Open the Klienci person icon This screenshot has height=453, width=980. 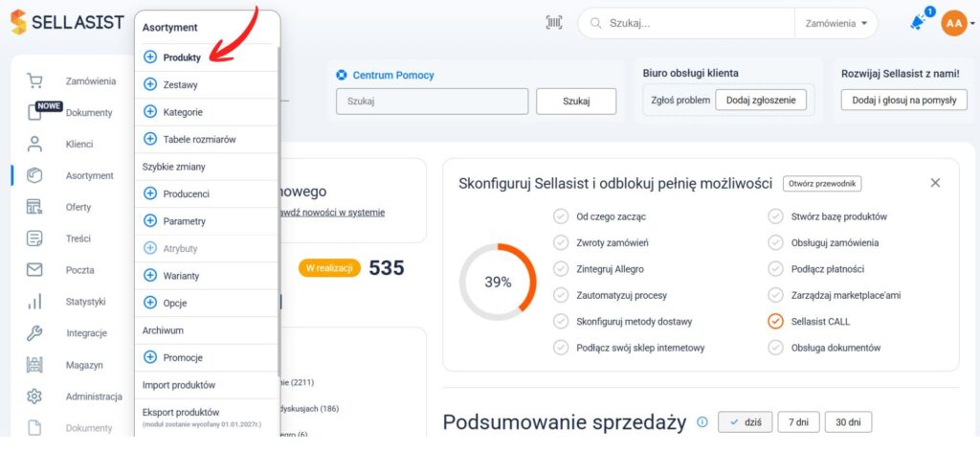34,144
